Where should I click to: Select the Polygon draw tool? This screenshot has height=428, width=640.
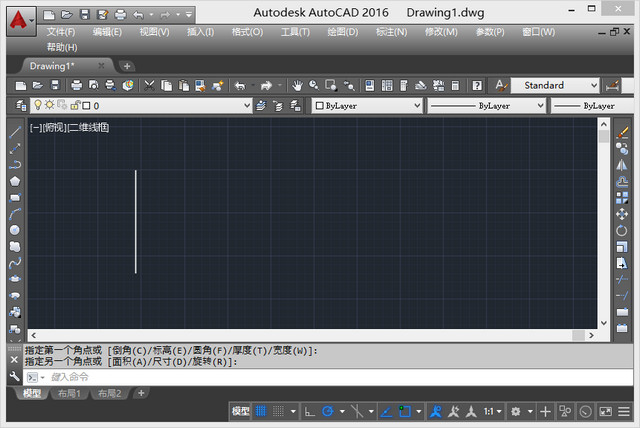coord(15,181)
